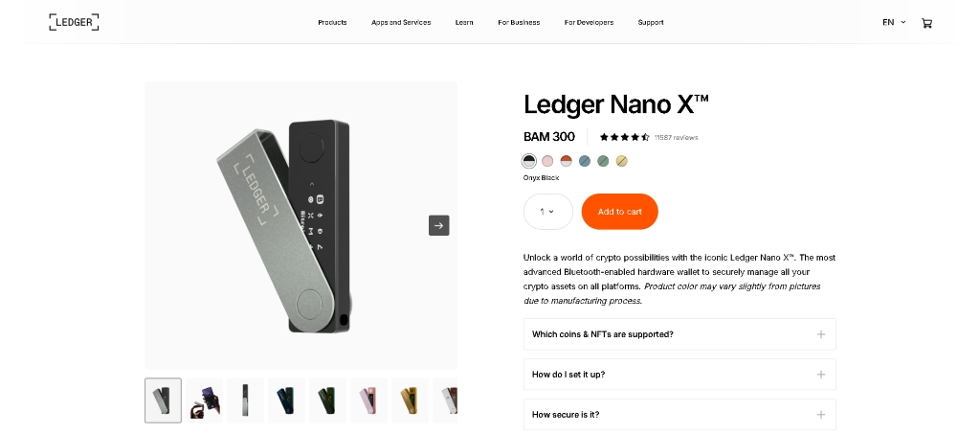Click plus icon beside set up question
Image resolution: width=980 pixels, height=434 pixels.
coord(820,375)
